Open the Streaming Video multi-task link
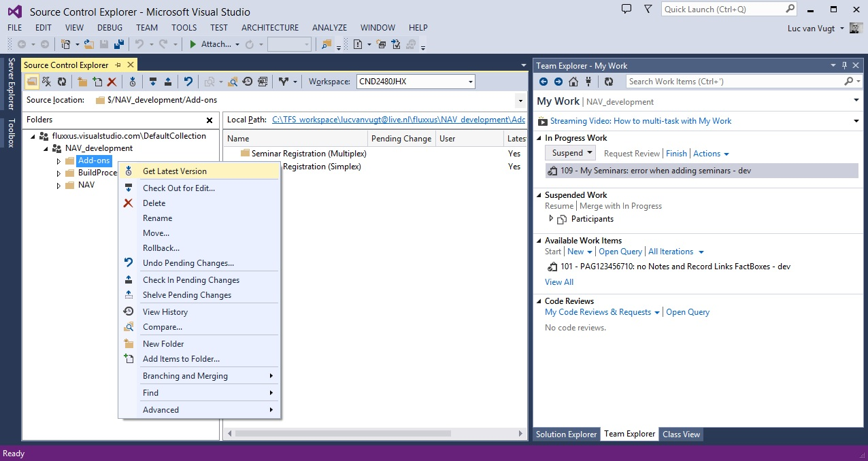 pyautogui.click(x=640, y=121)
